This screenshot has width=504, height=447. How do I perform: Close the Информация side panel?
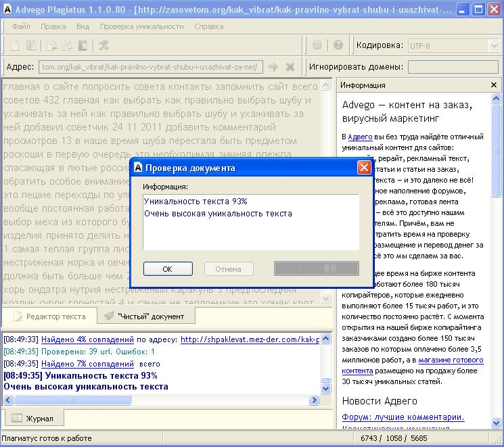(x=494, y=85)
